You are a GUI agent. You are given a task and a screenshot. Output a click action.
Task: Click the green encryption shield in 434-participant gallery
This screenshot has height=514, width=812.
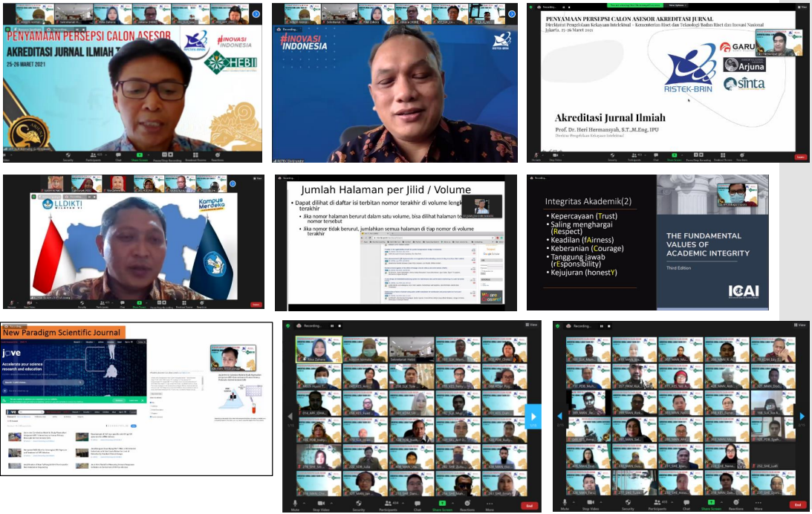tap(288, 326)
